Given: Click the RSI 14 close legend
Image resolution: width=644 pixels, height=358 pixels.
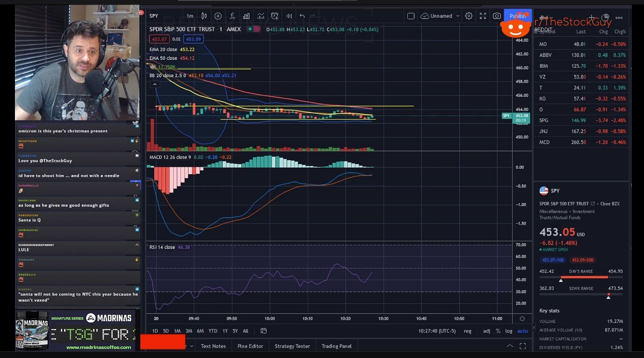Looking at the screenshot, I should click(162, 247).
